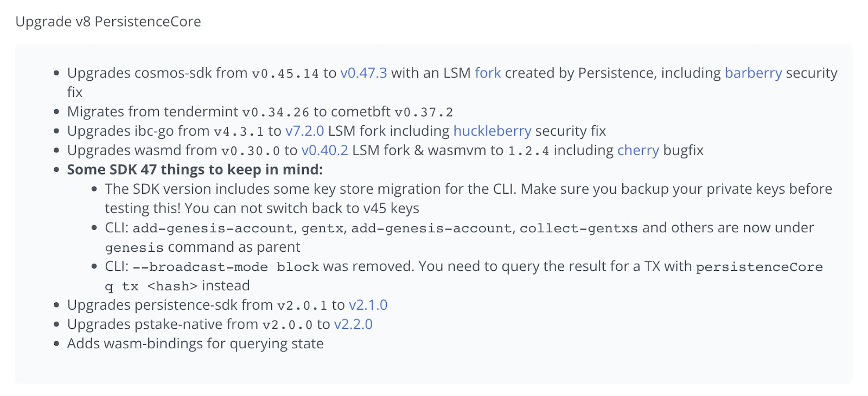Open the v0.40.2 wasmd link
The image size is (868, 396).
coord(324,150)
